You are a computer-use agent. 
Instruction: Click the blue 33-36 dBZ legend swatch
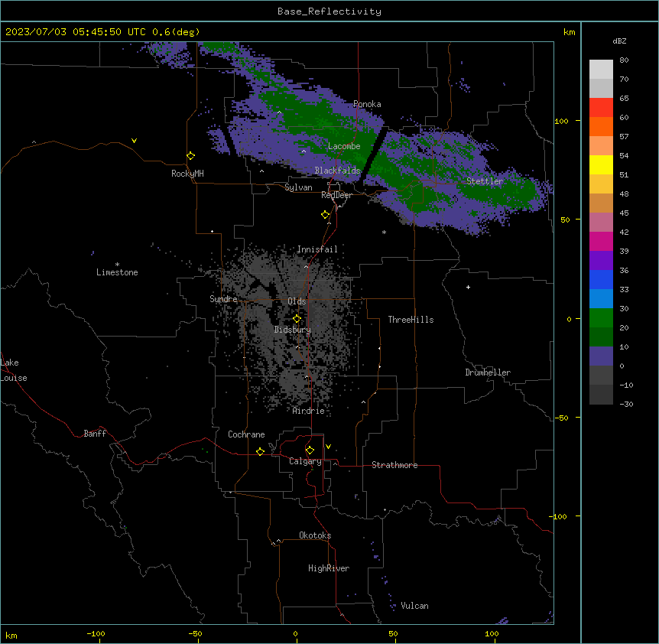[x=601, y=279]
